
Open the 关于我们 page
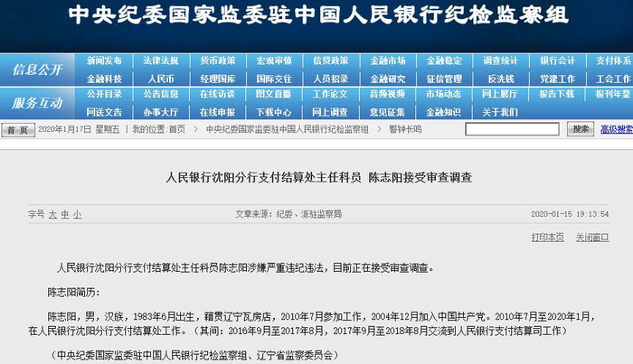pos(501,112)
